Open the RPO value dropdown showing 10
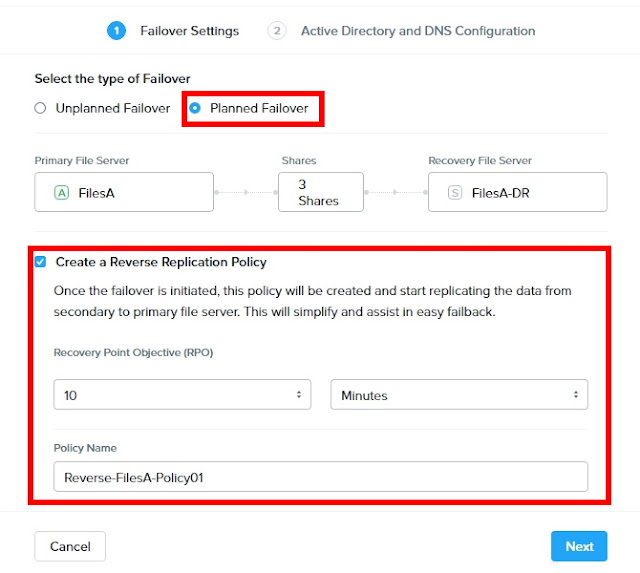Image resolution: width=640 pixels, height=573 pixels. [x=182, y=395]
